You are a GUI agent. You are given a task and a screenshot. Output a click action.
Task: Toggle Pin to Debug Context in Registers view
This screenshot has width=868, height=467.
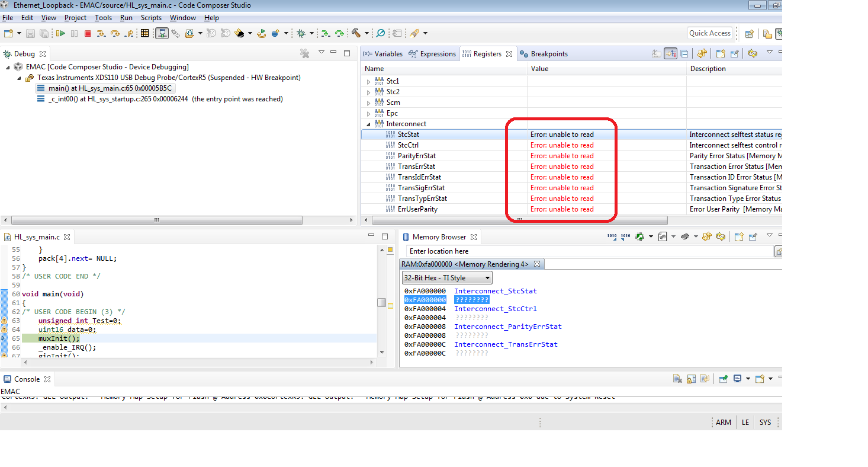point(734,53)
